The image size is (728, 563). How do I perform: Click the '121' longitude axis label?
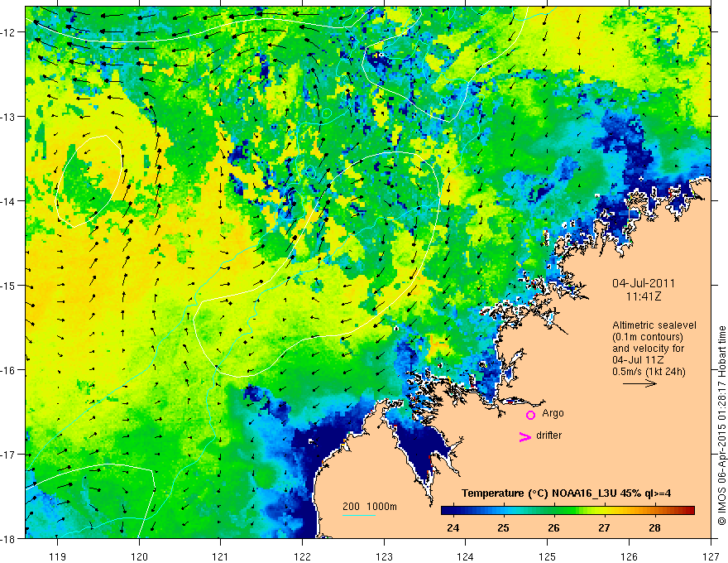[221, 556]
